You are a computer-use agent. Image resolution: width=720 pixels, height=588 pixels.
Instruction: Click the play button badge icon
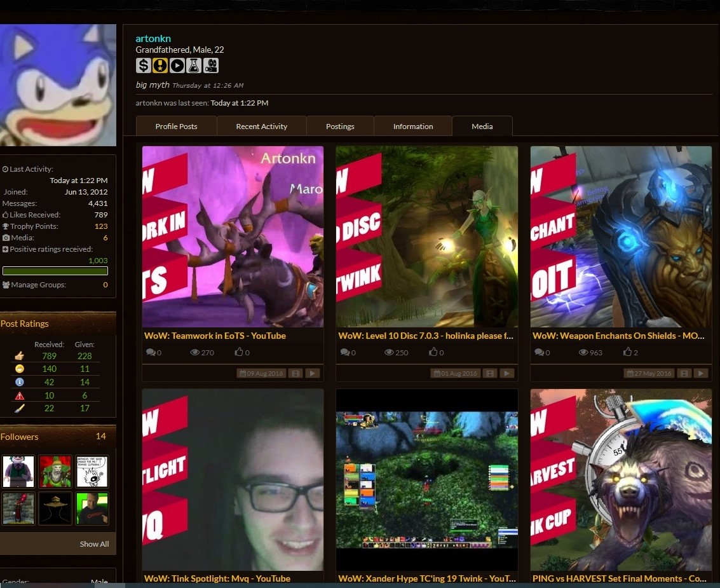click(x=177, y=65)
